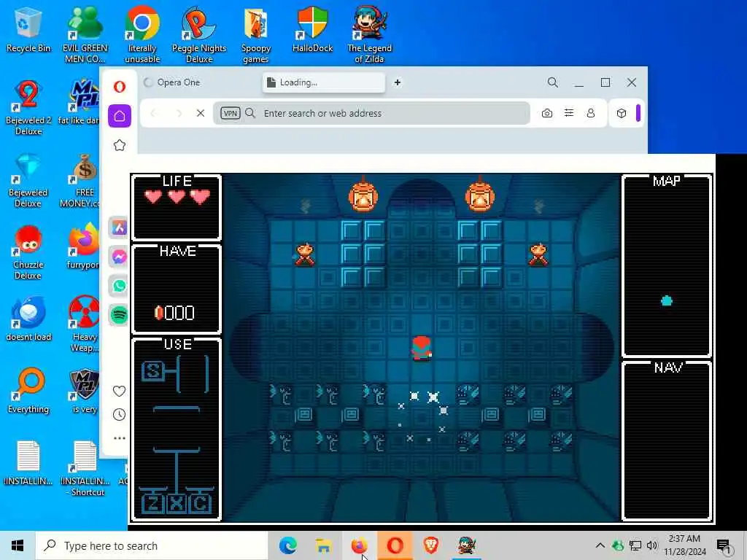The height and width of the screenshot is (560, 747).
Task: Launch the 'literally unusable' Chrome shortcut
Action: (x=142, y=34)
